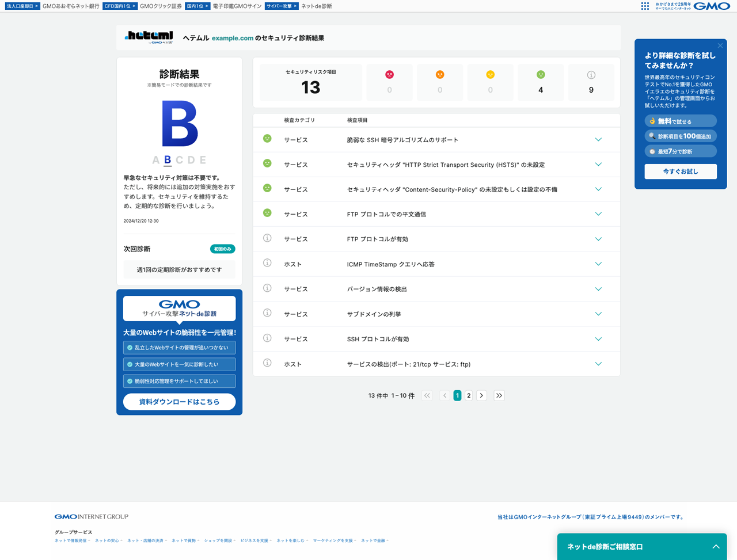This screenshot has height=560, width=737.
Task: Click green face icon on HSTS row
Action: tap(267, 163)
